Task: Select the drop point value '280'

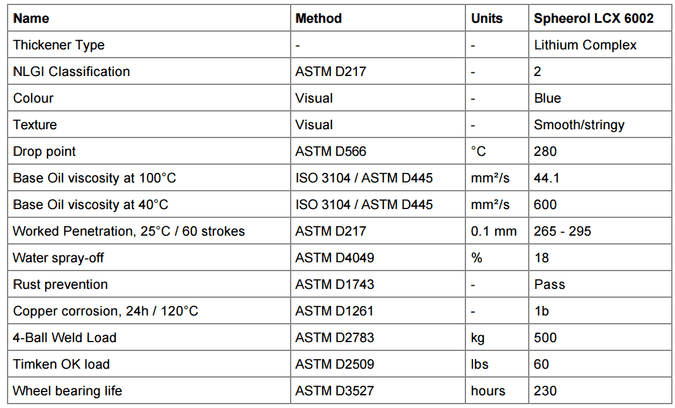Action: tap(546, 151)
